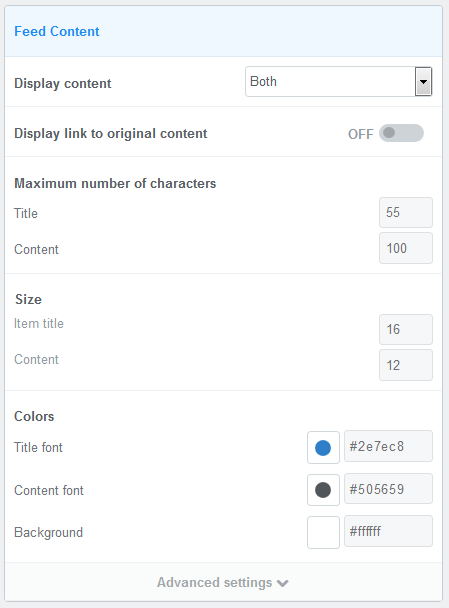The image size is (449, 608).
Task: Expand Advanced settings
Action: (223, 582)
